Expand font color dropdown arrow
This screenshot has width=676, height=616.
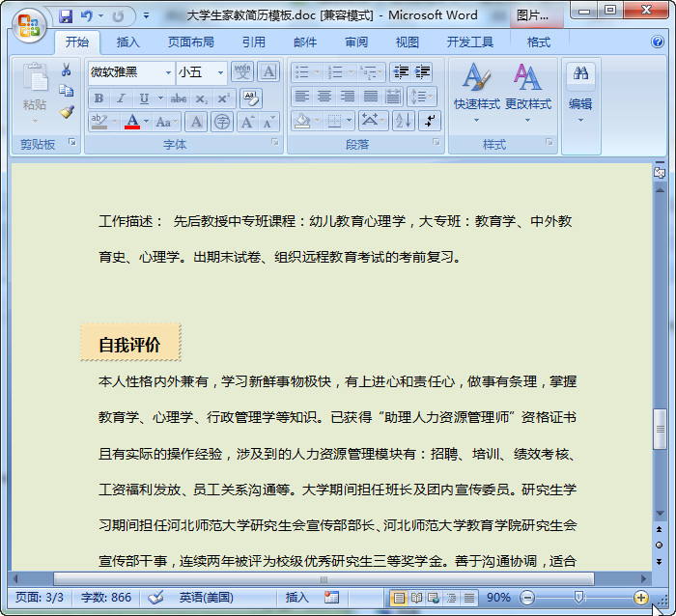pos(146,122)
